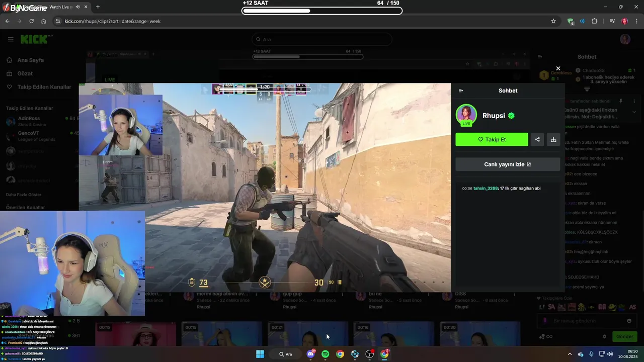Click the Bir mesaj gönderin input
Screen dimensions: 644x362
pyautogui.click(x=587, y=321)
